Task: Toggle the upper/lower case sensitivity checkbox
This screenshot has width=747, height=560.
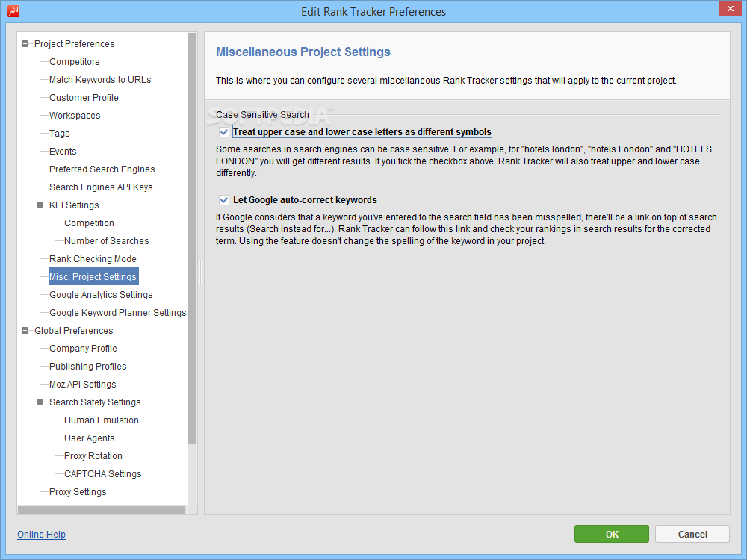Action: (x=224, y=132)
